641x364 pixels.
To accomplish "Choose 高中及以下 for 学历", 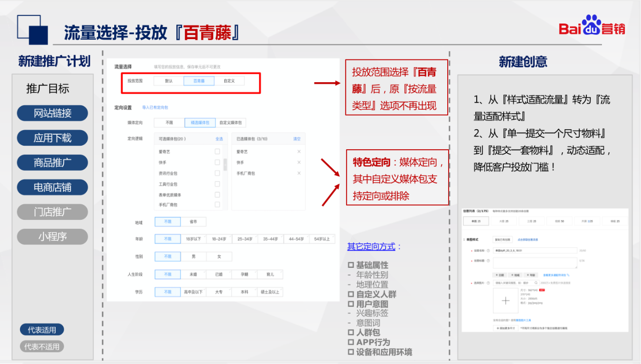I will click(x=193, y=292).
